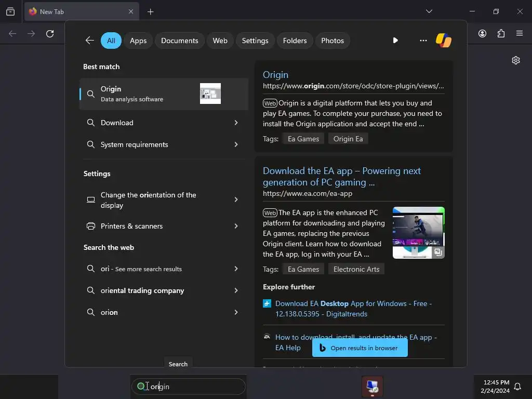Image resolution: width=532 pixels, height=399 pixels.
Task: Switch to the Folders filter
Action: point(295,41)
